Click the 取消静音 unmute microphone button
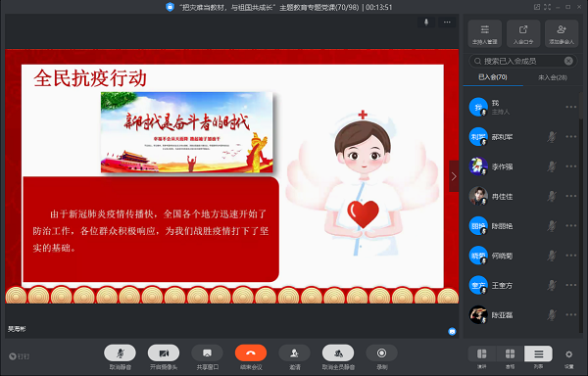 point(120,352)
